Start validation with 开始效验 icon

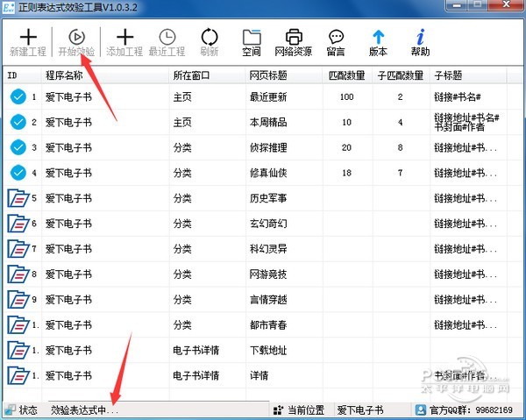tap(77, 37)
